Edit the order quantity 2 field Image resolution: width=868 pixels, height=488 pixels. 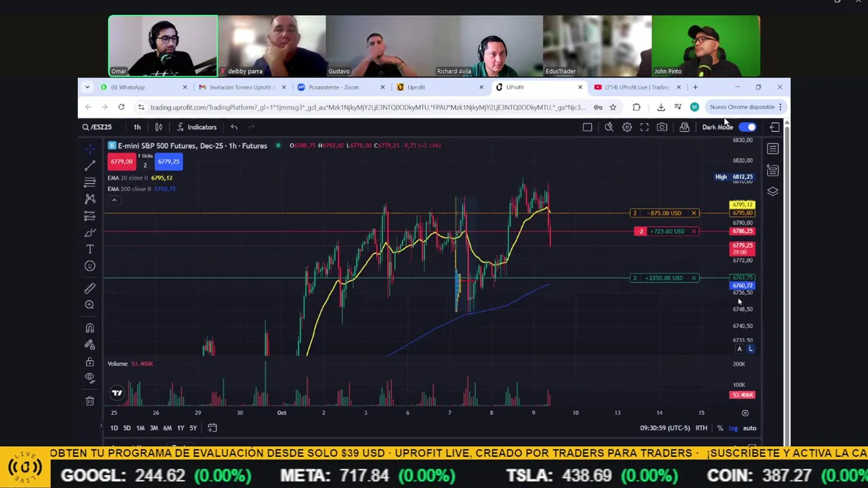(x=144, y=165)
